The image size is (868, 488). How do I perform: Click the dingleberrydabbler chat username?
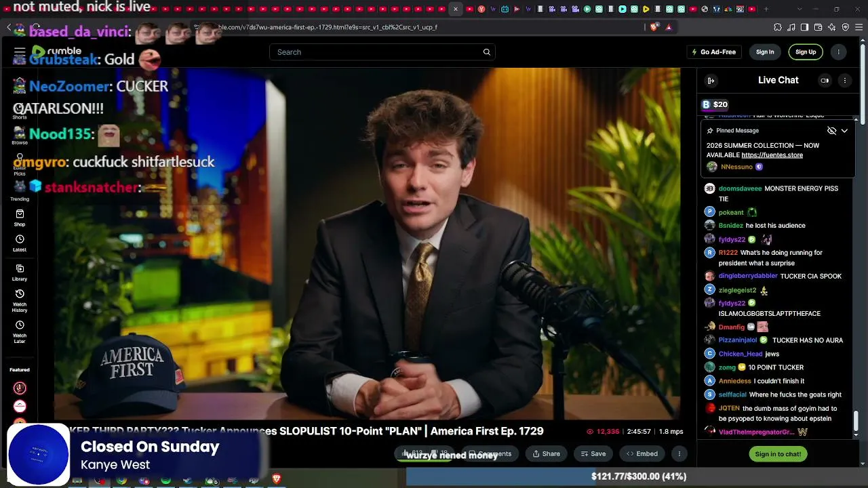click(748, 277)
